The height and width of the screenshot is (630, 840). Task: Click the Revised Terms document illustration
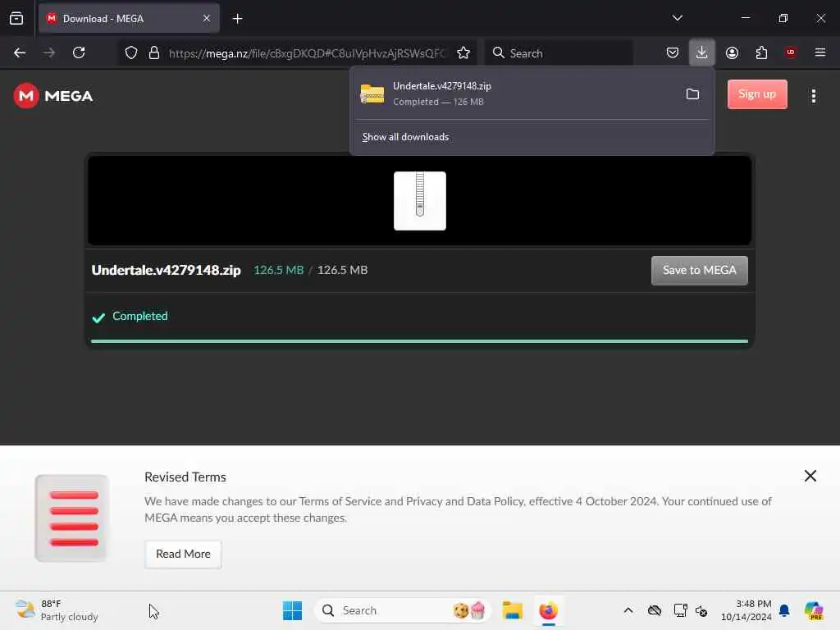click(72, 518)
